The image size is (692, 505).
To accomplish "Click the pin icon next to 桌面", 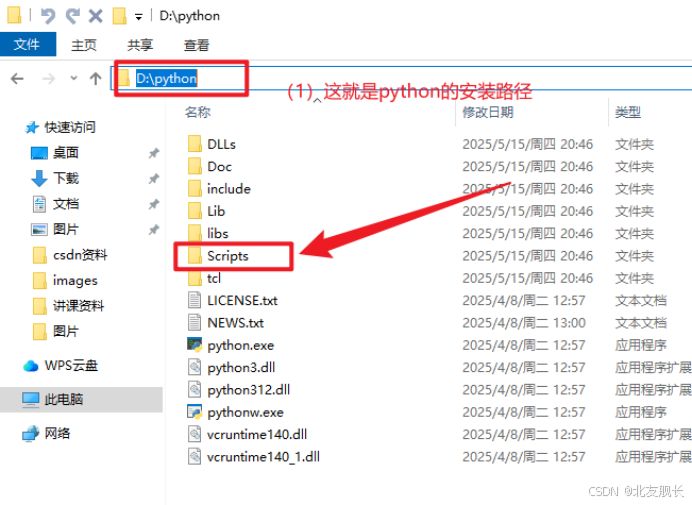I will (154, 153).
